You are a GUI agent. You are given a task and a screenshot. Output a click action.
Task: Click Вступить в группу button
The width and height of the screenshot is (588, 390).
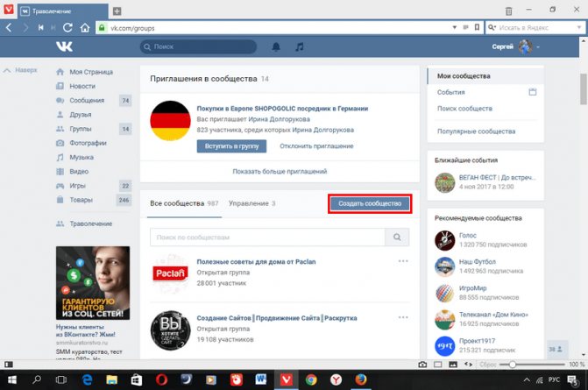[x=231, y=146]
